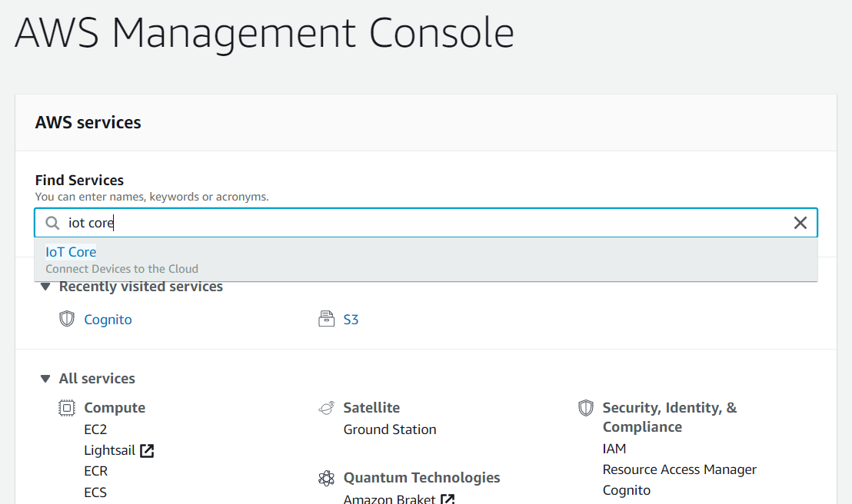Open Resource Access Manager service

coord(679,469)
